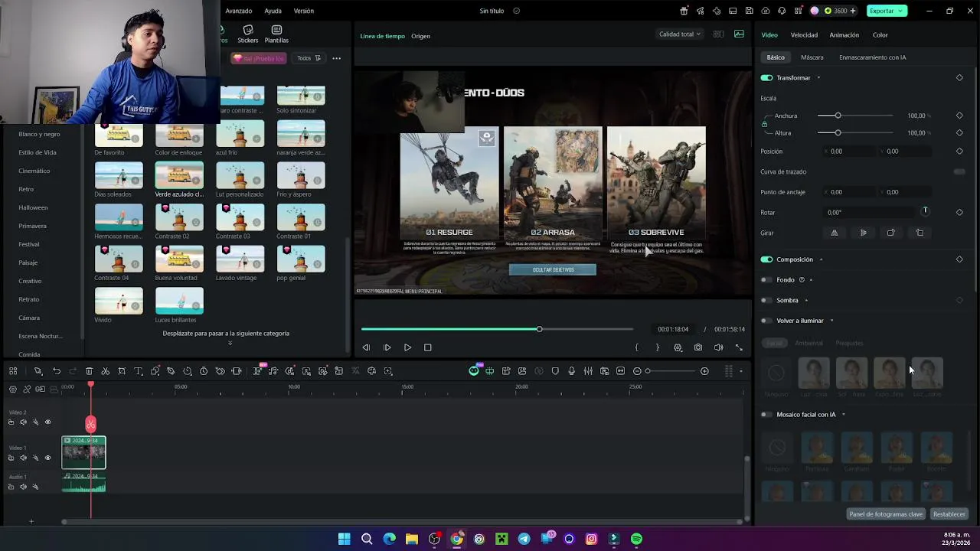
Task: Add a keyframe for Rotar
Action: click(x=959, y=212)
